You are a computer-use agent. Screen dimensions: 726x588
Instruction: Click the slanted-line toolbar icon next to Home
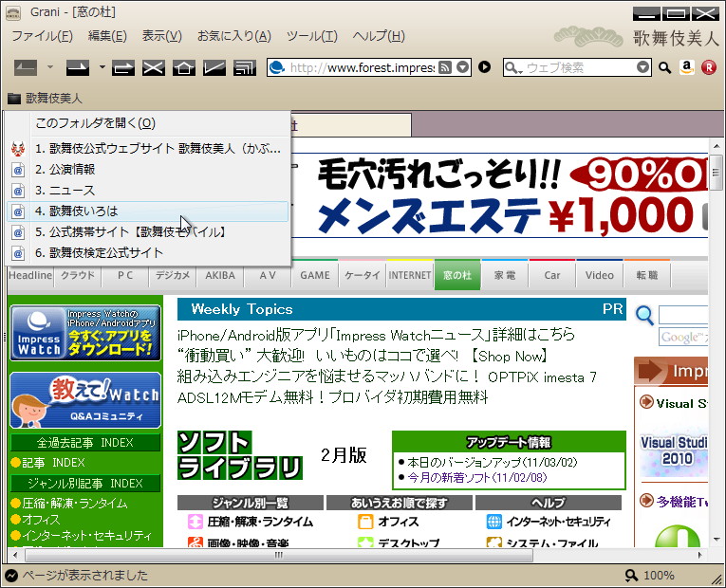pyautogui.click(x=214, y=68)
